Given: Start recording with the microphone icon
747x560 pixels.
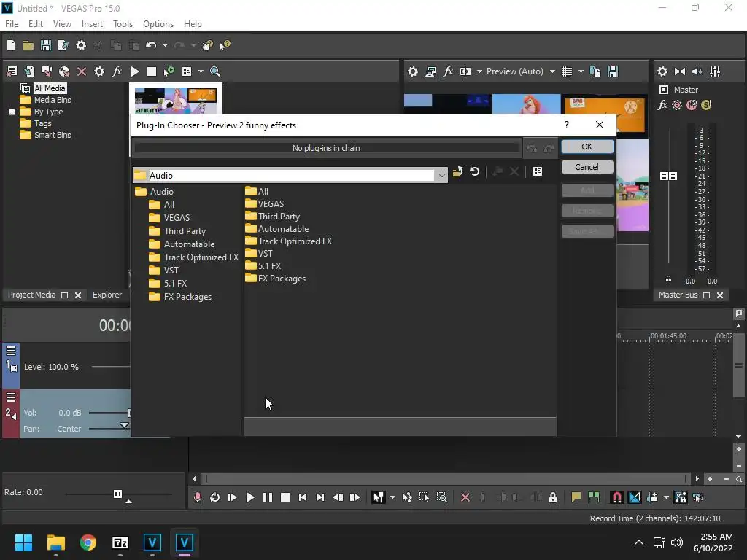Looking at the screenshot, I should (x=198, y=497).
